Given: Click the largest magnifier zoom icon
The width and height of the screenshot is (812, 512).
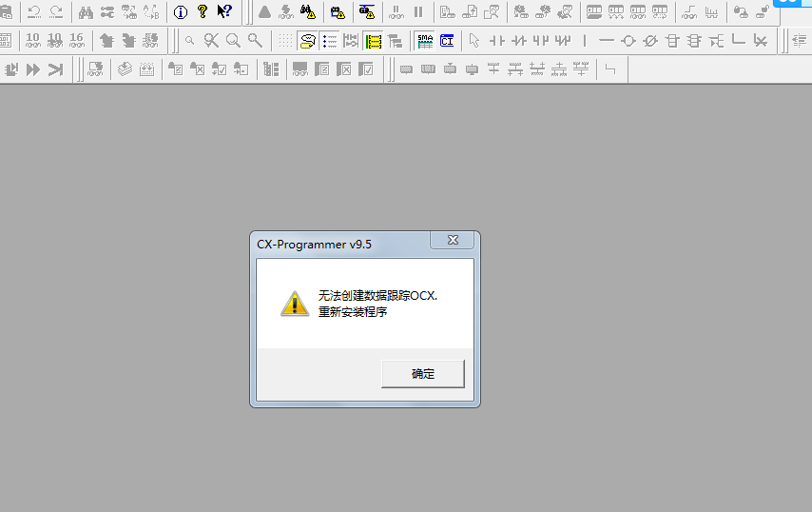Looking at the screenshot, I should point(233,41).
